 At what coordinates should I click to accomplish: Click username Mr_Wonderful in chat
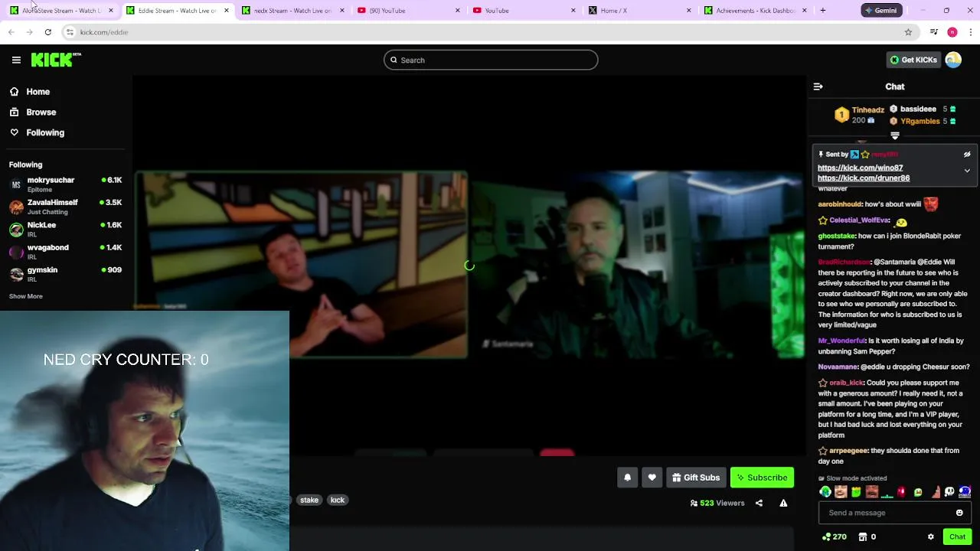tap(841, 341)
